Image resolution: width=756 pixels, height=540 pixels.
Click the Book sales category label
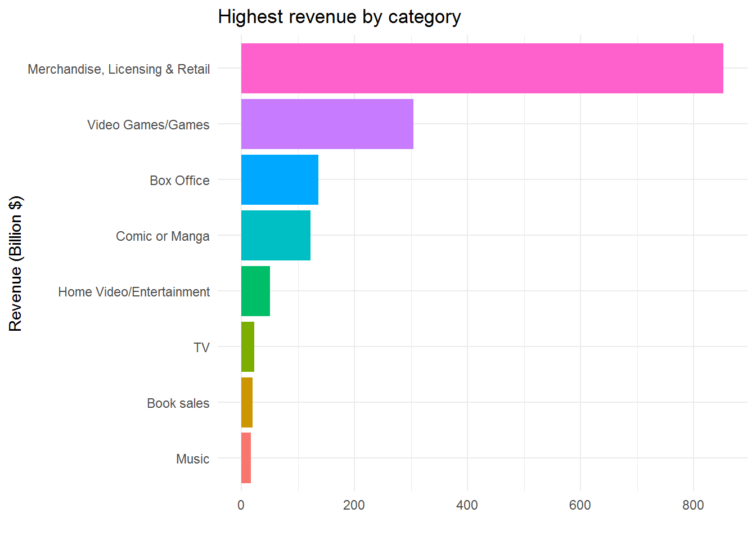point(177,403)
